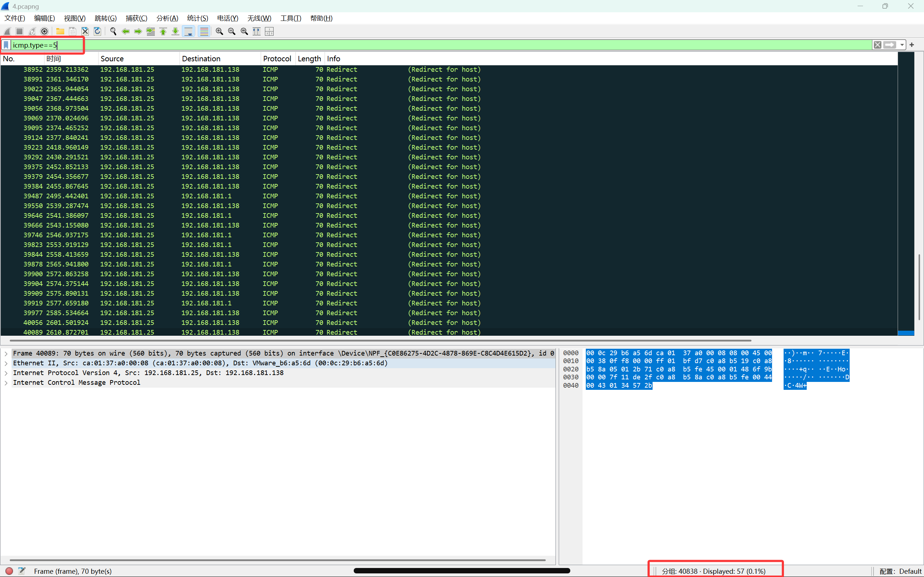Image resolution: width=924 pixels, height=577 pixels.
Task: Click the Find packet magnifier icon
Action: pyautogui.click(x=113, y=31)
